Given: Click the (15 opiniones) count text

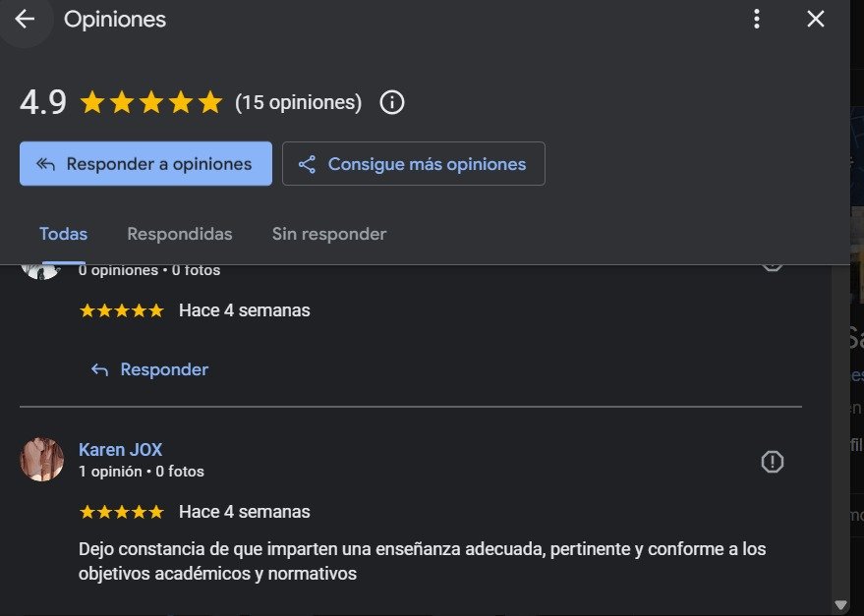Looking at the screenshot, I should pyautogui.click(x=299, y=102).
